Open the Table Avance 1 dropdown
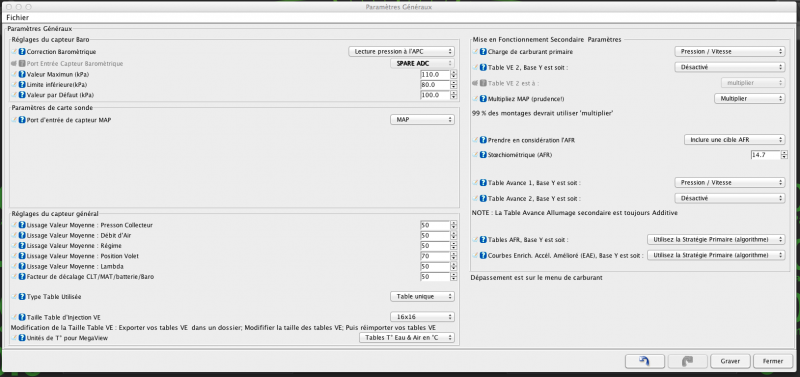The height and width of the screenshot is (377, 800). coord(730,182)
